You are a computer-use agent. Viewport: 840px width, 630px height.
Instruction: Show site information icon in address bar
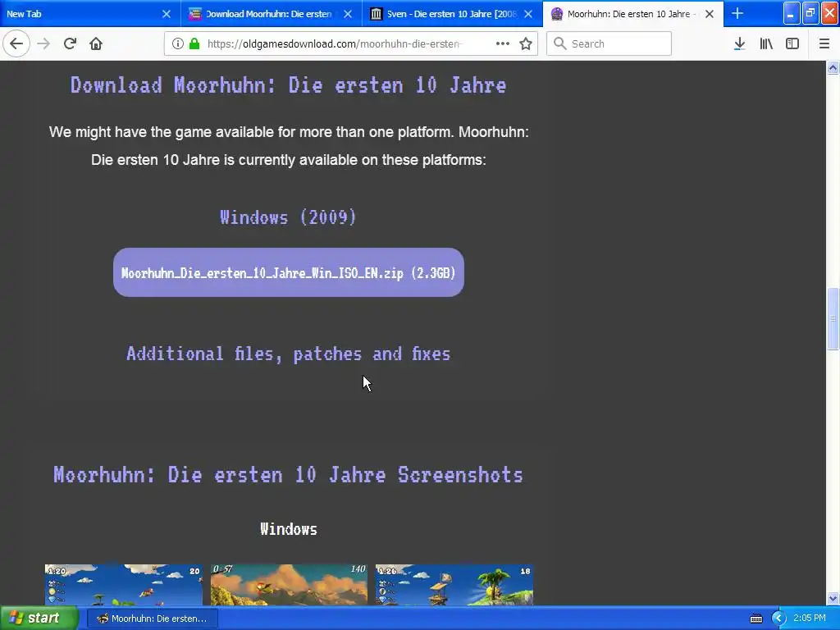click(x=177, y=43)
